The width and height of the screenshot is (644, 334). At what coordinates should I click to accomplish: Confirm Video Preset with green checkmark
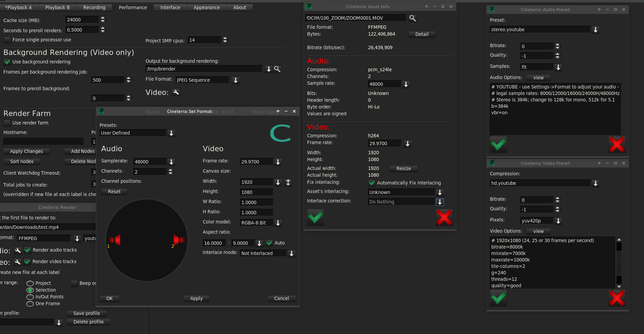(498, 298)
